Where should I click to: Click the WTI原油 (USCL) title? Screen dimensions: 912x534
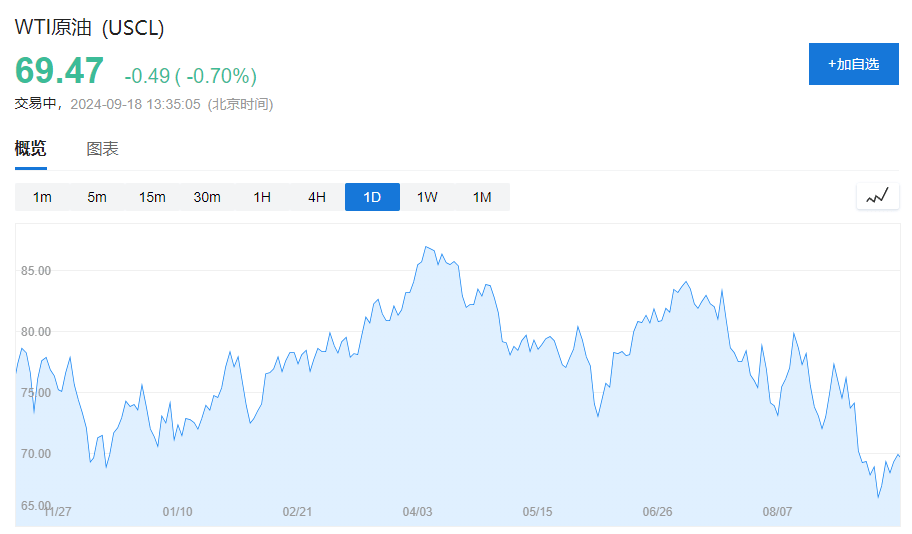89,28
